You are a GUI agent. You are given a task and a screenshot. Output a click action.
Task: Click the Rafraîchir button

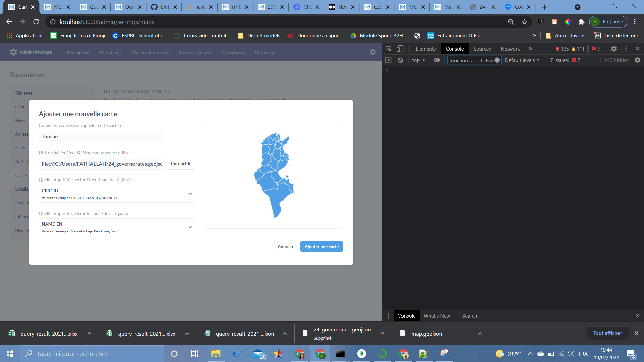tap(181, 164)
